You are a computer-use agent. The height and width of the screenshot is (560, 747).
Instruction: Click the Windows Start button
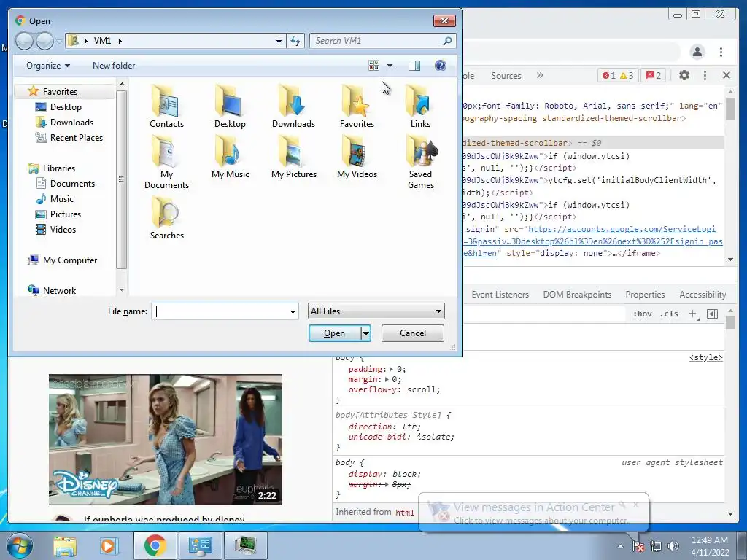[20, 545]
